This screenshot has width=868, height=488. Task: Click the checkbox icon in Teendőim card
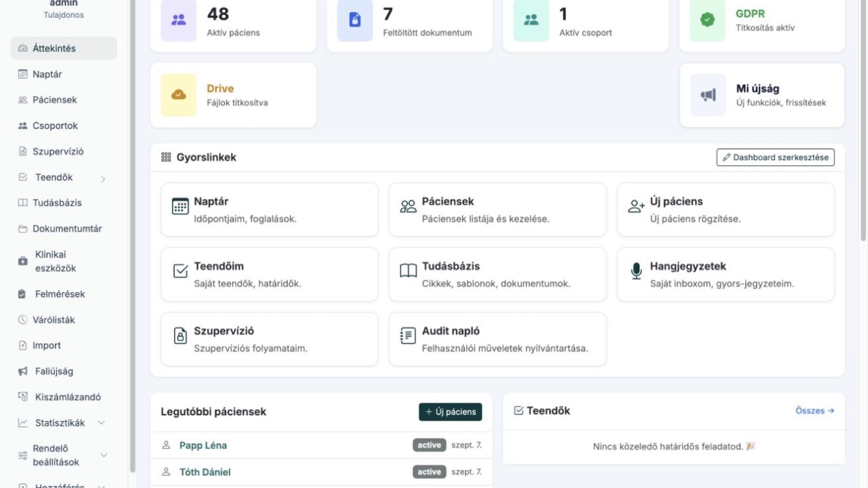coord(180,271)
